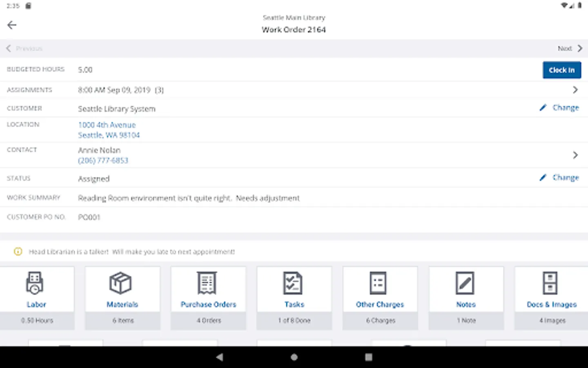Open the Labor icon tile
The height and width of the screenshot is (368, 588).
[35, 283]
